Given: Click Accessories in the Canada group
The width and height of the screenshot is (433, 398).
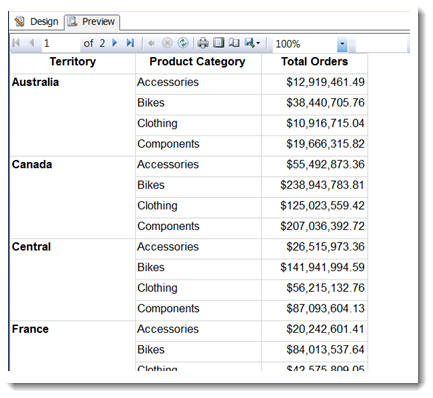Looking at the screenshot, I should [x=198, y=165].
